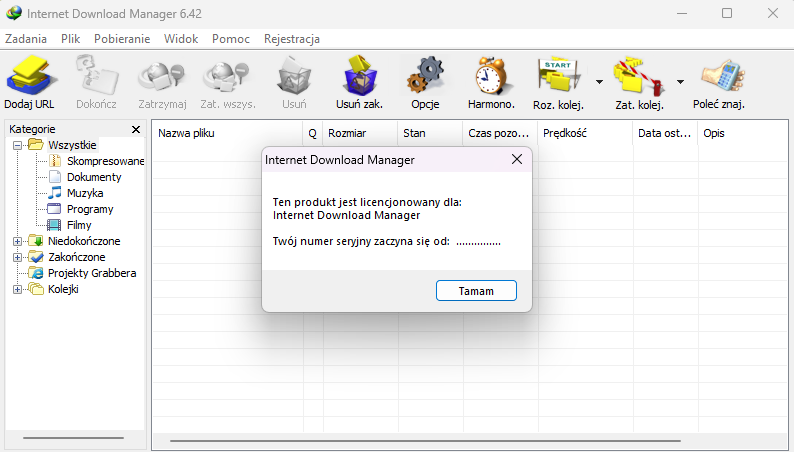
Task: Click the Zat. wszys. toolbar icon
Action: 227,76
